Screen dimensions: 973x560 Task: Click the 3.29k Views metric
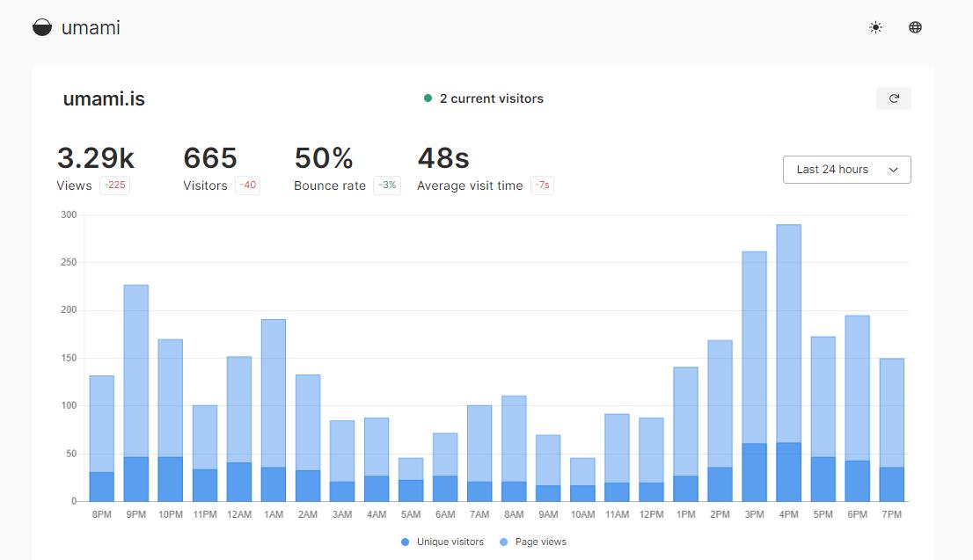coord(95,159)
